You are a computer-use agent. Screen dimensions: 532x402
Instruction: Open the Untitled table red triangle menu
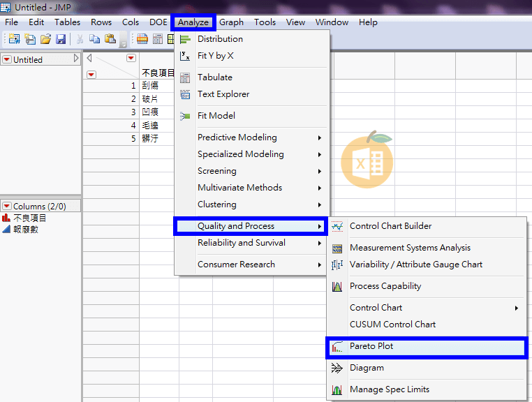[6, 60]
